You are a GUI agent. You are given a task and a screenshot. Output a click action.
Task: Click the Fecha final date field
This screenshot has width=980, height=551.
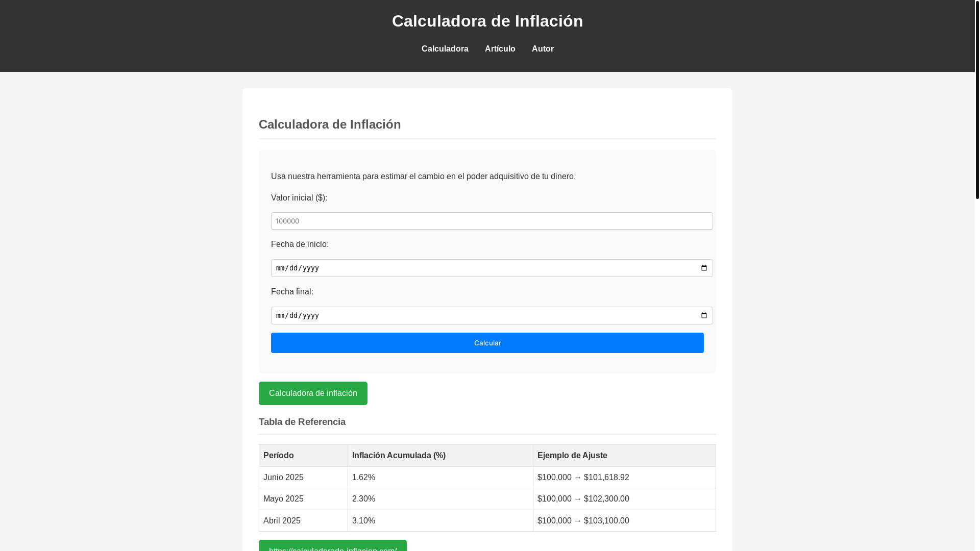click(x=492, y=316)
